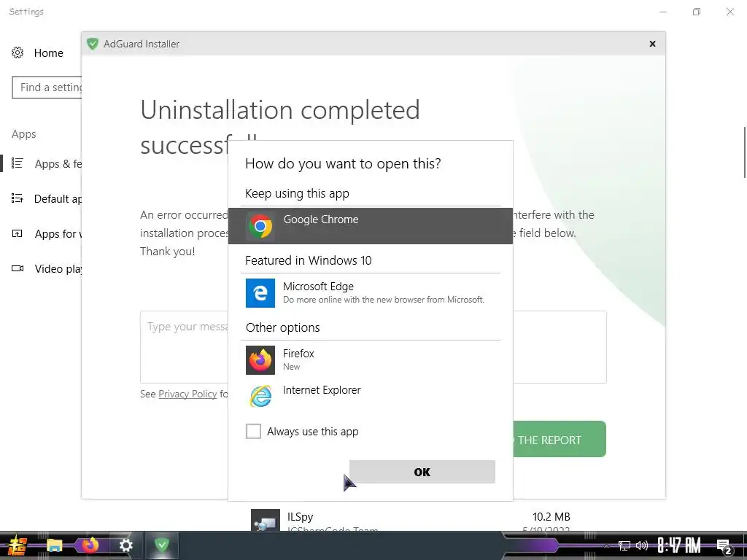Select Google Chrome in the open-with dialog
Screen dimensions: 747x560
coord(370,226)
